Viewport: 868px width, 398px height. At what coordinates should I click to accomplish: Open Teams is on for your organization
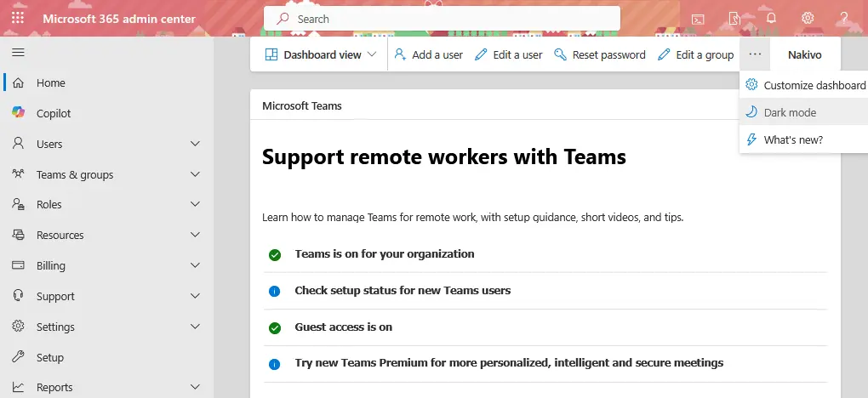click(x=384, y=254)
